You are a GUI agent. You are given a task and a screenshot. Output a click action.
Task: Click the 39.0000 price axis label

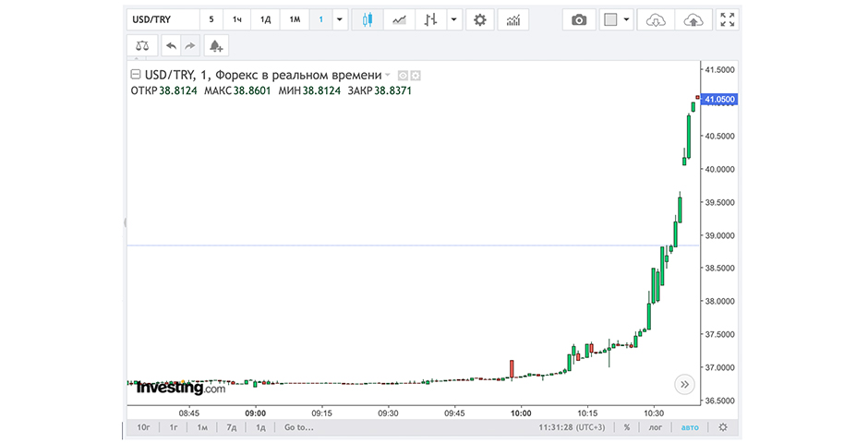pyautogui.click(x=719, y=235)
